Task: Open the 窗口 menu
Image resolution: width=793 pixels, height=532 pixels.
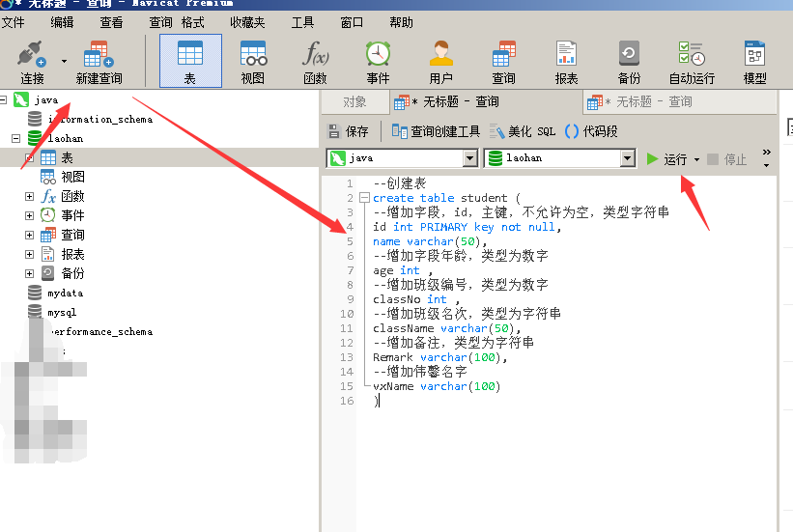Action: pyautogui.click(x=351, y=22)
